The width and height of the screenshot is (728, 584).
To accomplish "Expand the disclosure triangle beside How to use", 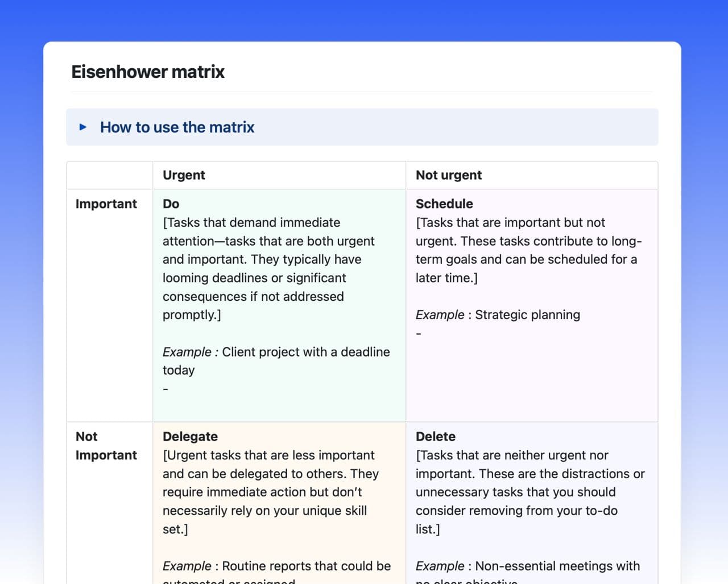I will tap(83, 127).
